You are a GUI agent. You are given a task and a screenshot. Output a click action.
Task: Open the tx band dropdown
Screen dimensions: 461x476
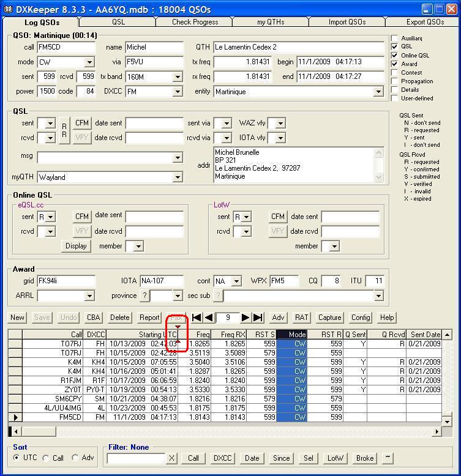click(x=178, y=77)
